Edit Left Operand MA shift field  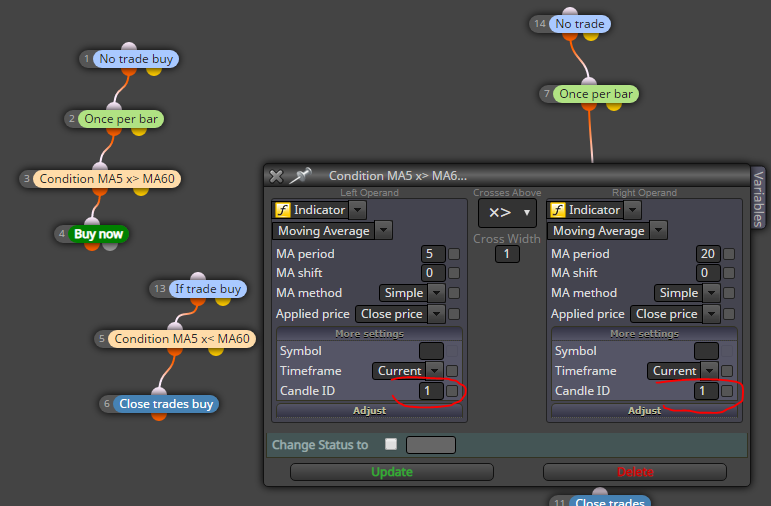(x=433, y=272)
